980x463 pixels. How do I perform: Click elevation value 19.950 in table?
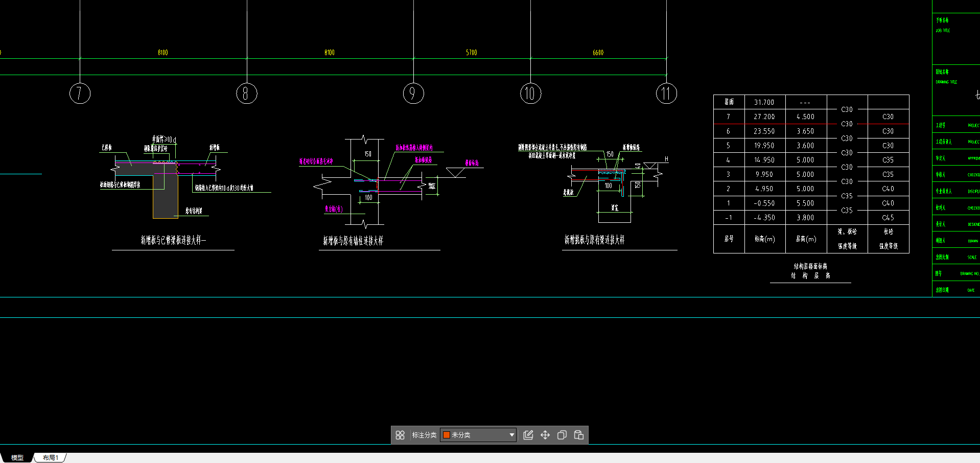pos(764,146)
